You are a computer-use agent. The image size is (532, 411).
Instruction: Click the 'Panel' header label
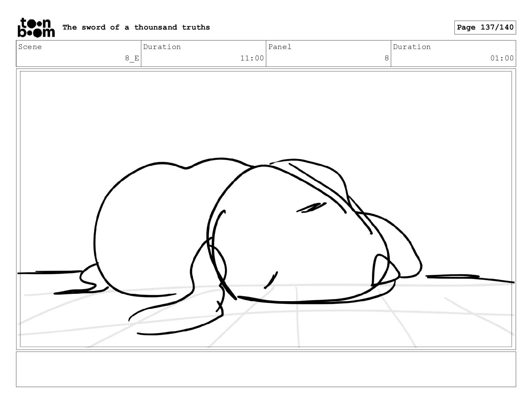280,47
